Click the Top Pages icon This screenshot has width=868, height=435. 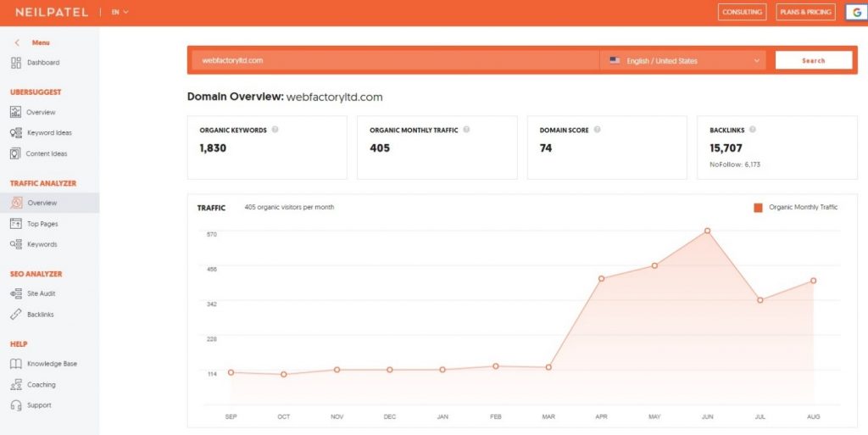pyautogui.click(x=16, y=224)
